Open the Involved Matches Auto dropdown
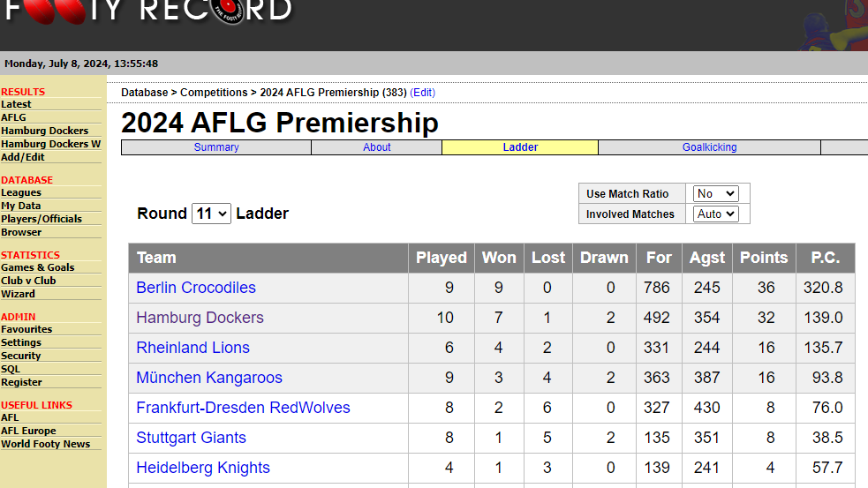 [716, 214]
